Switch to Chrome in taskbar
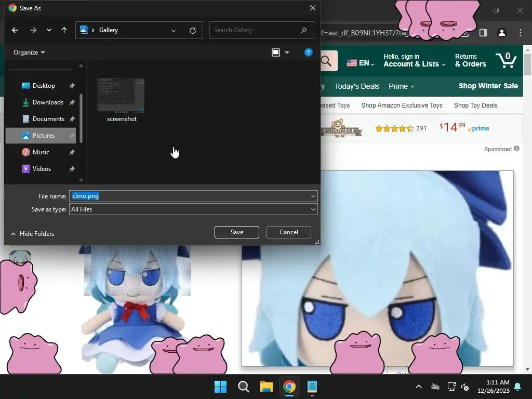 click(x=289, y=387)
